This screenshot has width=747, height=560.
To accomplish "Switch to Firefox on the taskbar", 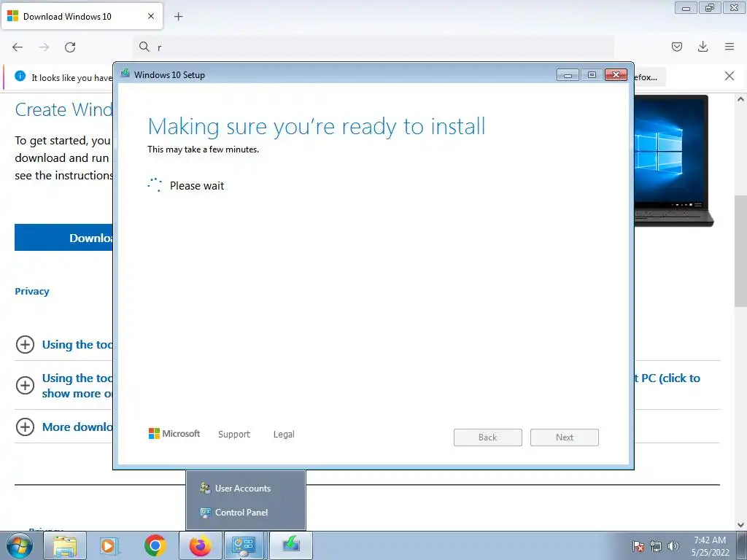I will 200,545.
